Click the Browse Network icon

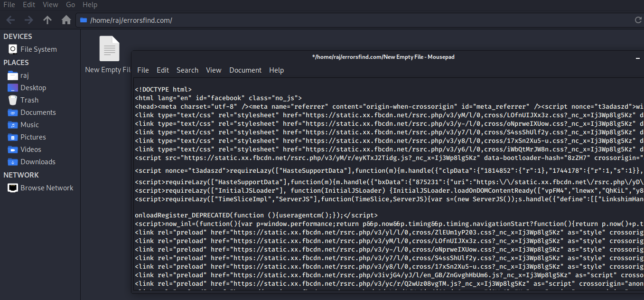tap(13, 188)
